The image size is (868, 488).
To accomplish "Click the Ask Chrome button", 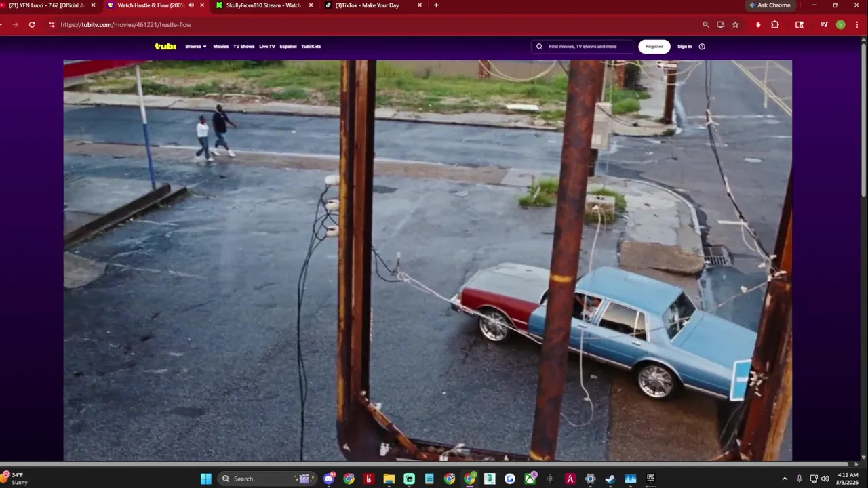I will [770, 5].
